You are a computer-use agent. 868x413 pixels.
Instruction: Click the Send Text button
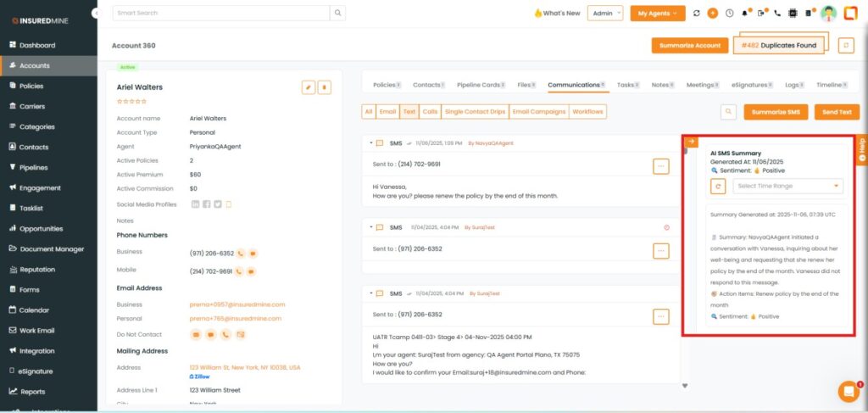836,112
